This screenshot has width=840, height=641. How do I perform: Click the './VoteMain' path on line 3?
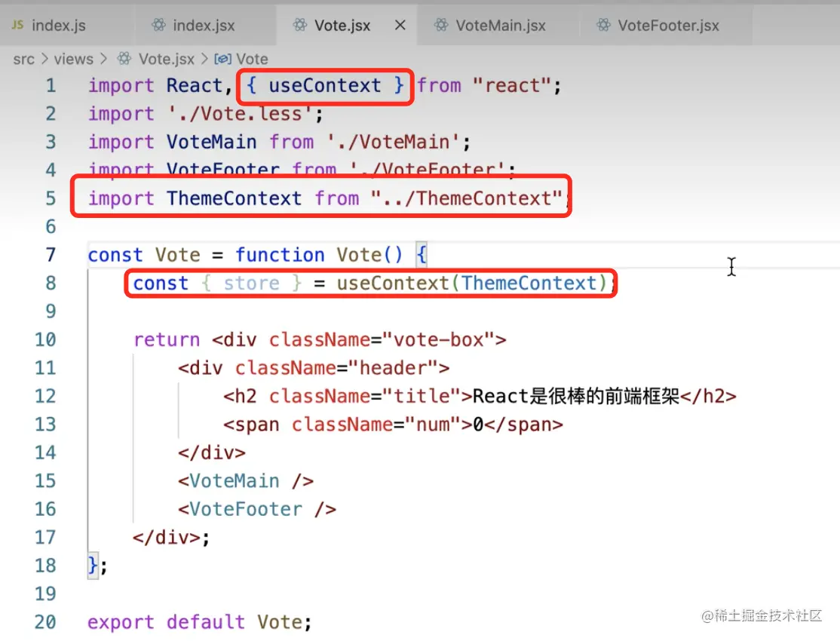point(393,143)
